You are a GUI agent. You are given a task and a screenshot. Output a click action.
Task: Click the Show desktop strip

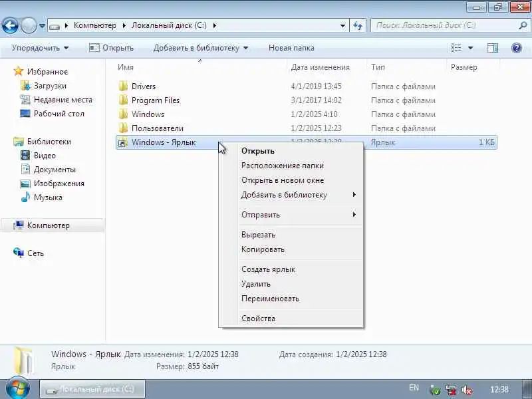(527, 389)
